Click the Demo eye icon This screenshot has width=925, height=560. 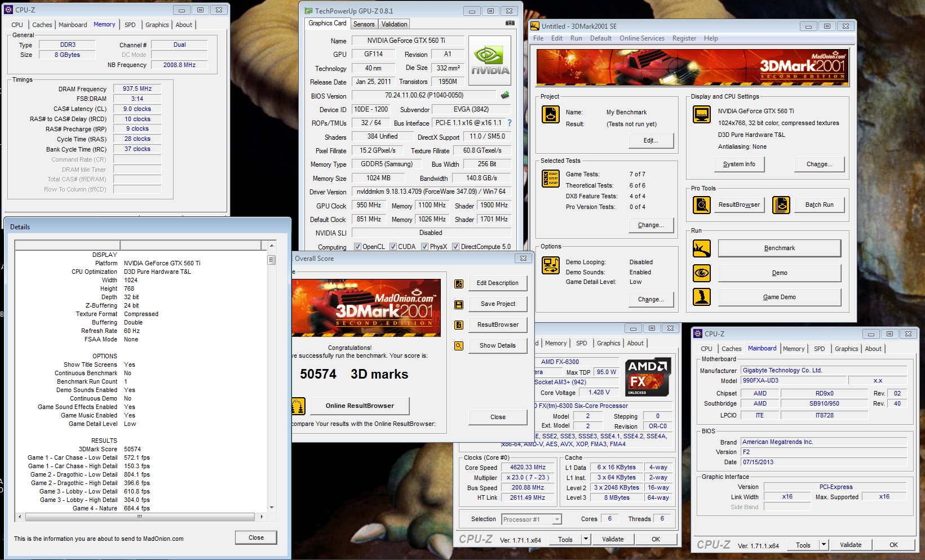pos(702,273)
